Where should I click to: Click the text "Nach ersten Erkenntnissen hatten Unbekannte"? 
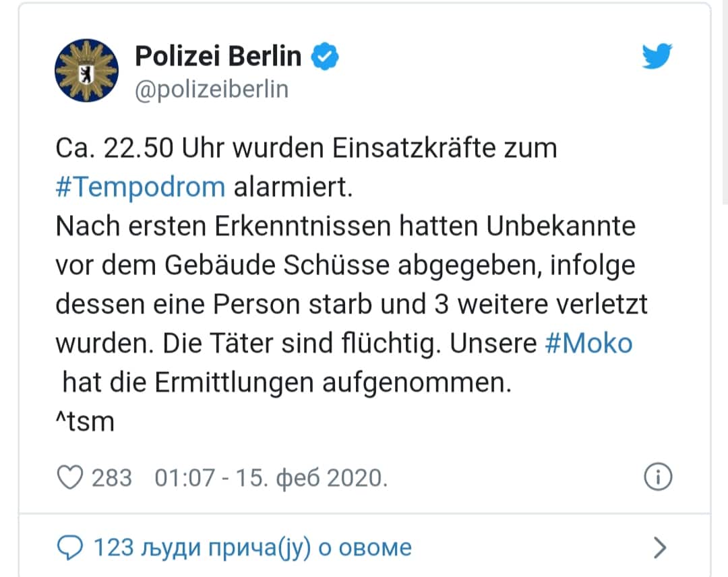click(x=345, y=226)
